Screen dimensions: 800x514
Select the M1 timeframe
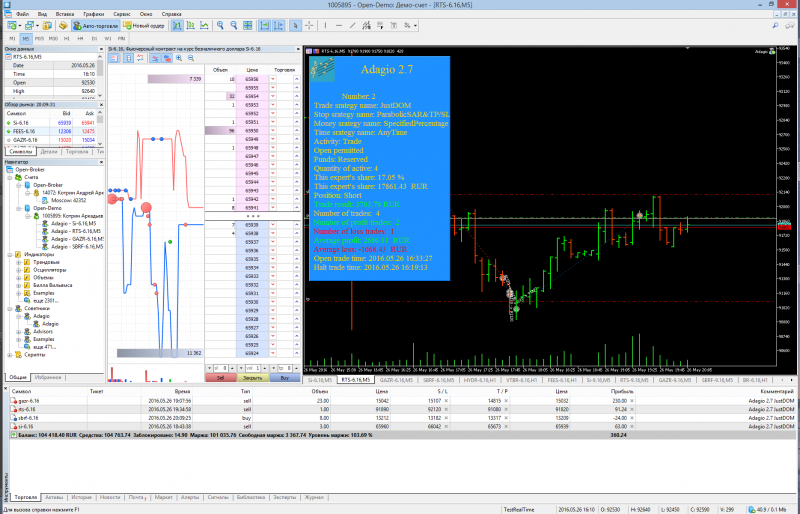click(12, 39)
